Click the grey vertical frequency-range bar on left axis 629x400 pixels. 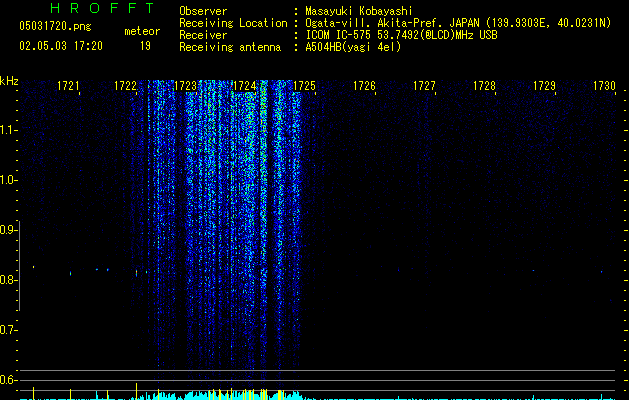coord(20,266)
